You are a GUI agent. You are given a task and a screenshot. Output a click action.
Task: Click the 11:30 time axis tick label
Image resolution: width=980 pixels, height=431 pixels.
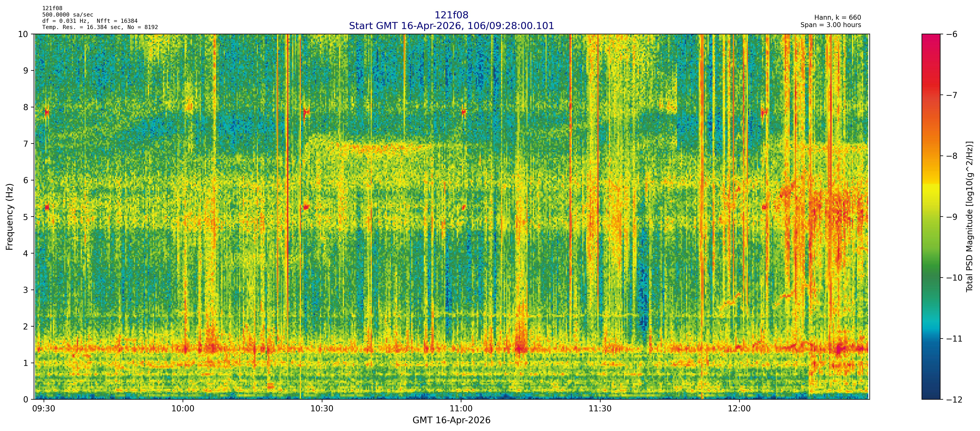[x=600, y=409]
